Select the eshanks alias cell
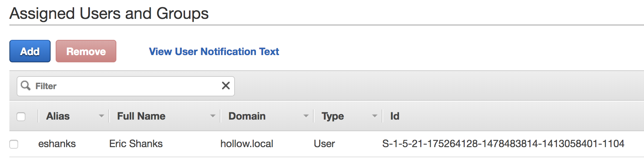644x158 pixels. [57, 144]
